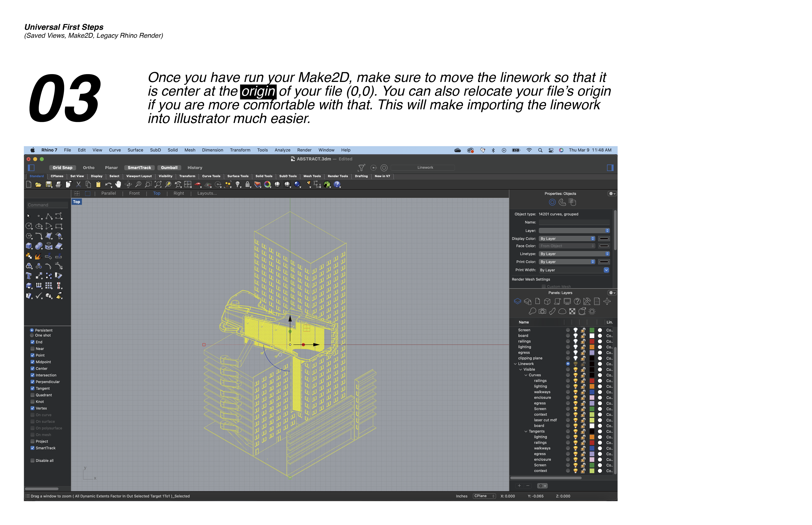Click the Pan hand tool icon
Image resolution: width=812 pixels, height=525 pixels.
[x=118, y=184]
